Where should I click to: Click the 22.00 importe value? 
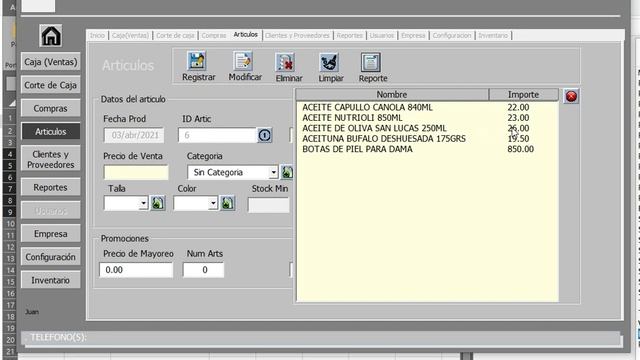pos(518,107)
